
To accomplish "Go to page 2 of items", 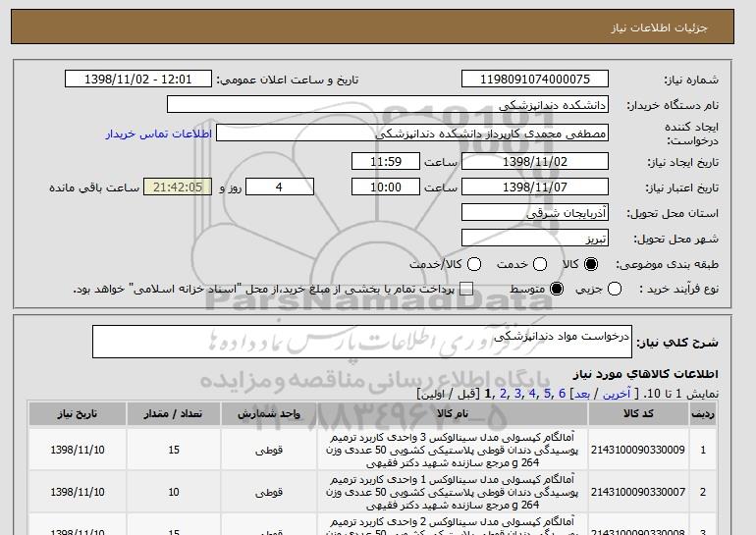I will pyautogui.click(x=504, y=394).
